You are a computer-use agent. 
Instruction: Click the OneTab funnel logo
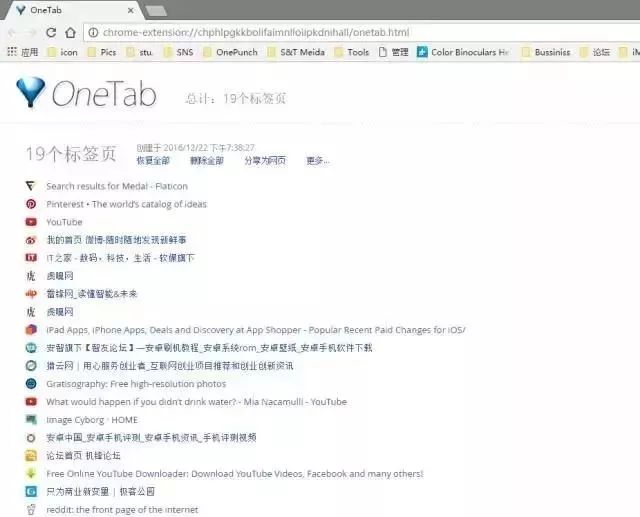point(31,92)
